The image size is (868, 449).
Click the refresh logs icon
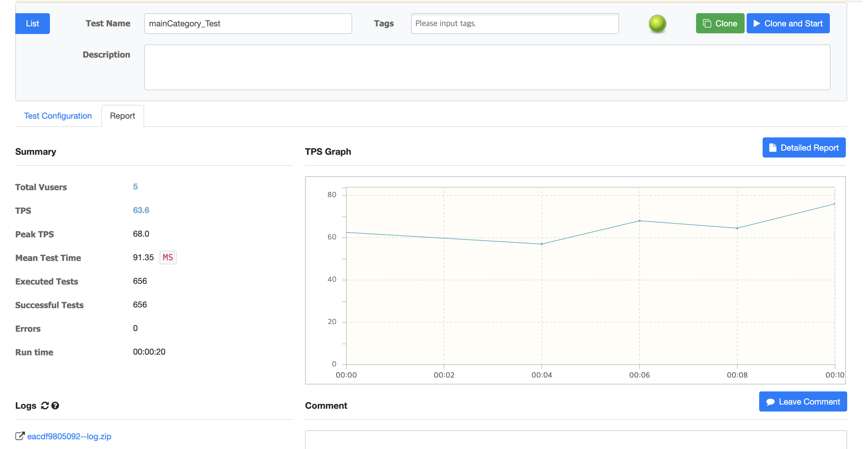45,405
